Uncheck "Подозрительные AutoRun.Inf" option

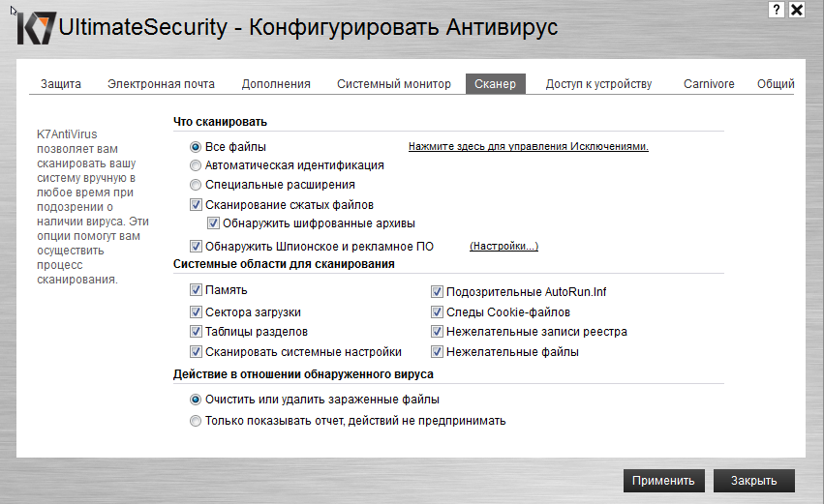tap(438, 291)
